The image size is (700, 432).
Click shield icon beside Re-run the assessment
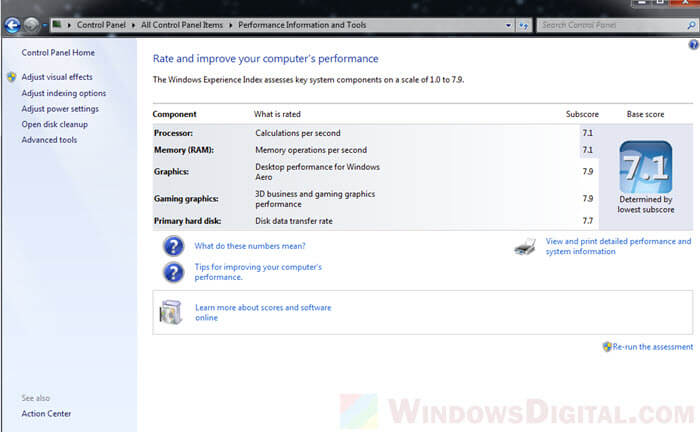[x=607, y=347]
